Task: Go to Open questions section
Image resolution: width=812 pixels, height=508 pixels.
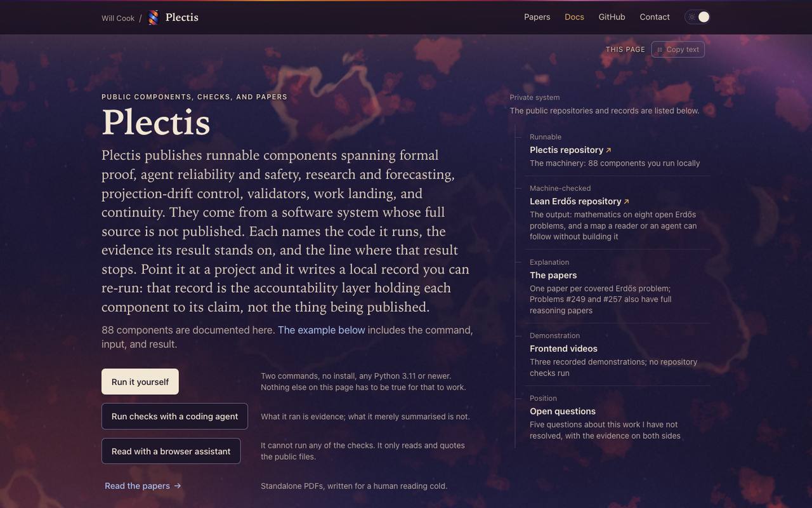Action: tap(563, 411)
